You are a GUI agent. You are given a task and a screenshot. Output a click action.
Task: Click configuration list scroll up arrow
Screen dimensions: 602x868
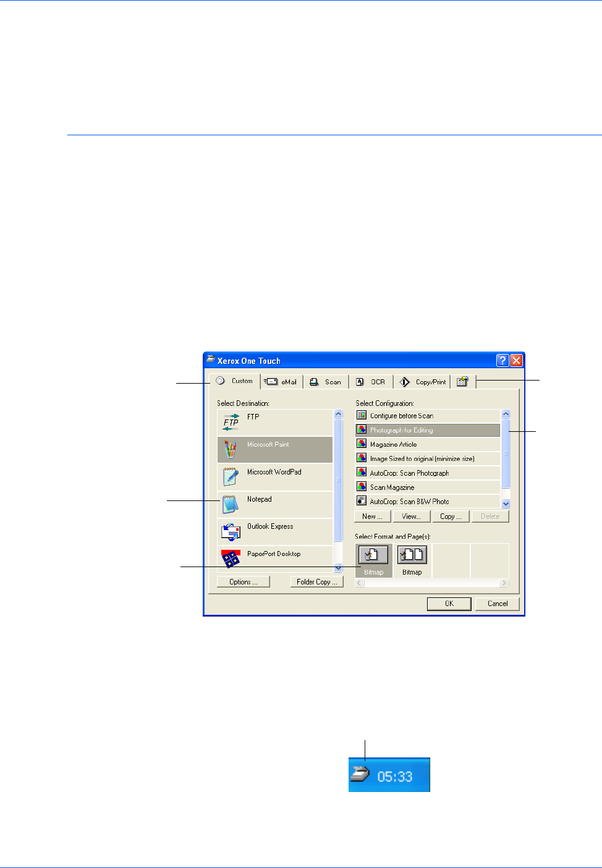(506, 414)
